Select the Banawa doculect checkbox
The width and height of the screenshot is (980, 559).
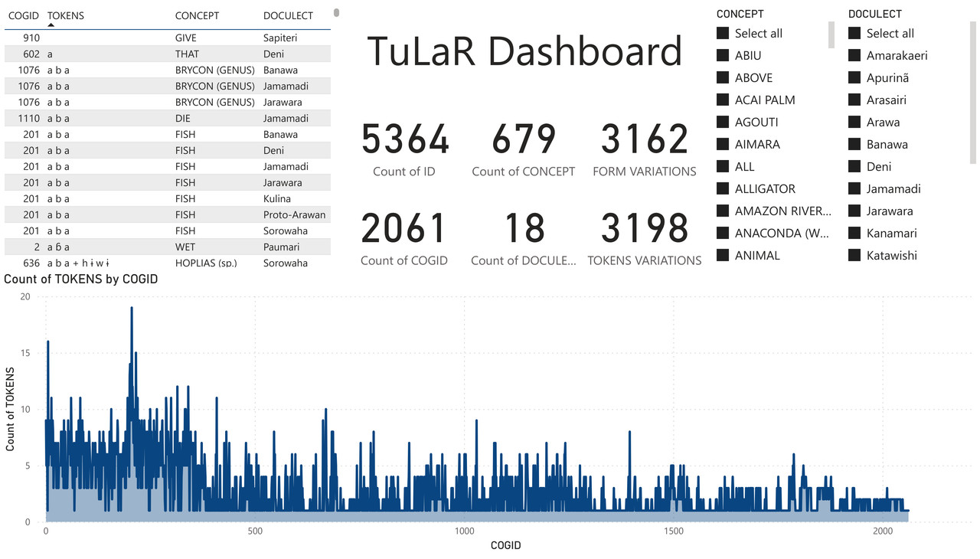pyautogui.click(x=854, y=144)
